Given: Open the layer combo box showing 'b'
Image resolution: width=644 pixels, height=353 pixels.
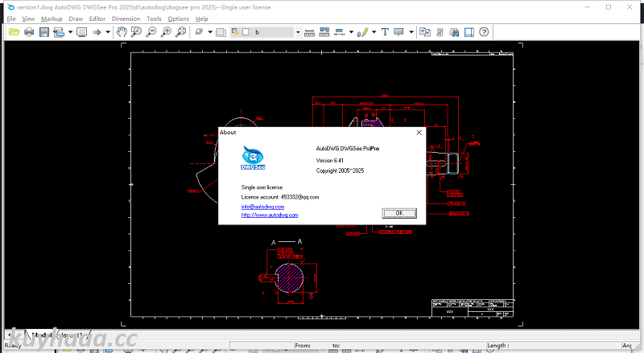Looking at the screenshot, I should 266,32.
